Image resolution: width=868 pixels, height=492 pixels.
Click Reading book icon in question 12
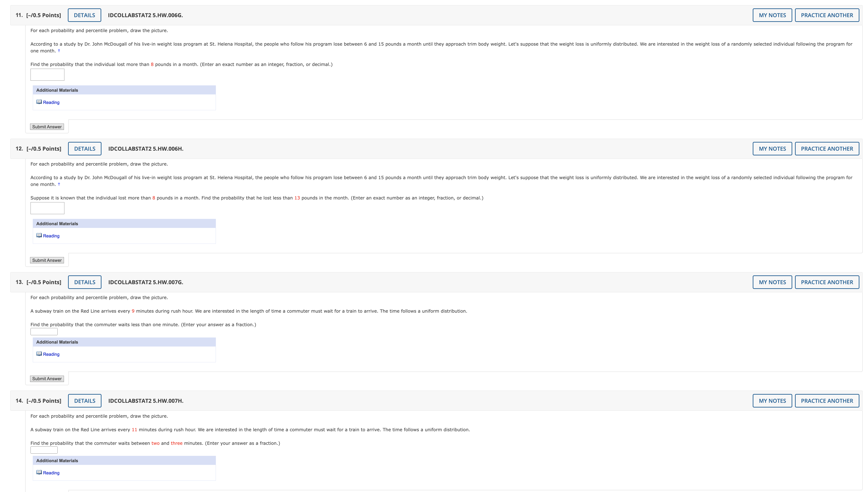coord(39,236)
